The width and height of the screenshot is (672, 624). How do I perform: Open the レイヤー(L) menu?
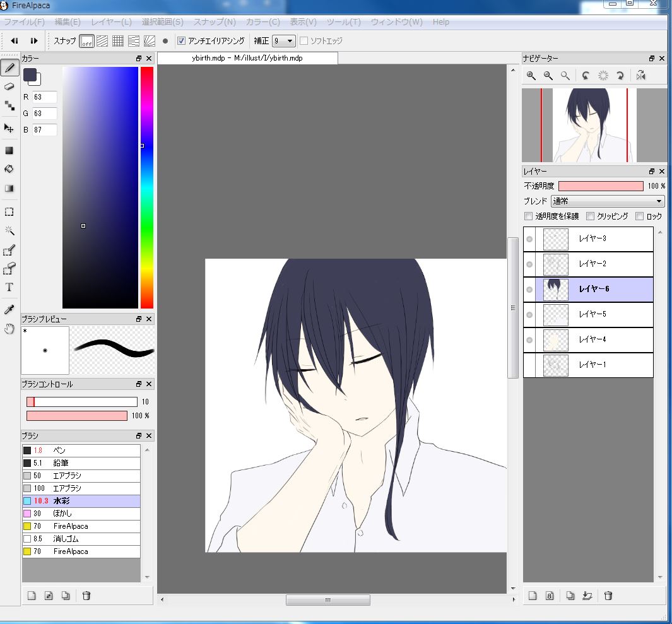click(111, 22)
